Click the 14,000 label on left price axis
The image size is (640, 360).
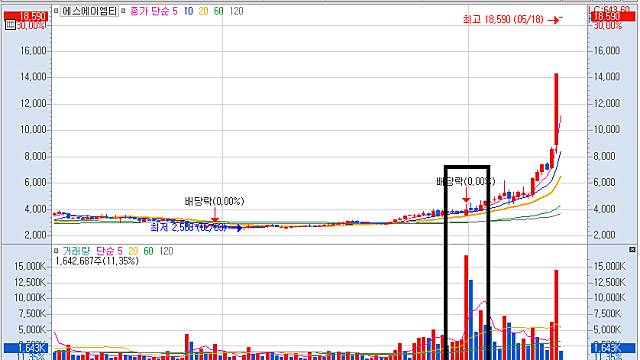click(x=33, y=77)
